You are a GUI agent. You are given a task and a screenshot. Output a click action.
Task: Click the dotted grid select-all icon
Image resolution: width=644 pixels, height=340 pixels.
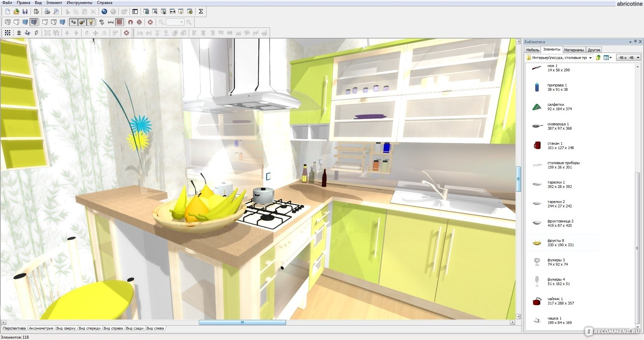click(x=8, y=33)
